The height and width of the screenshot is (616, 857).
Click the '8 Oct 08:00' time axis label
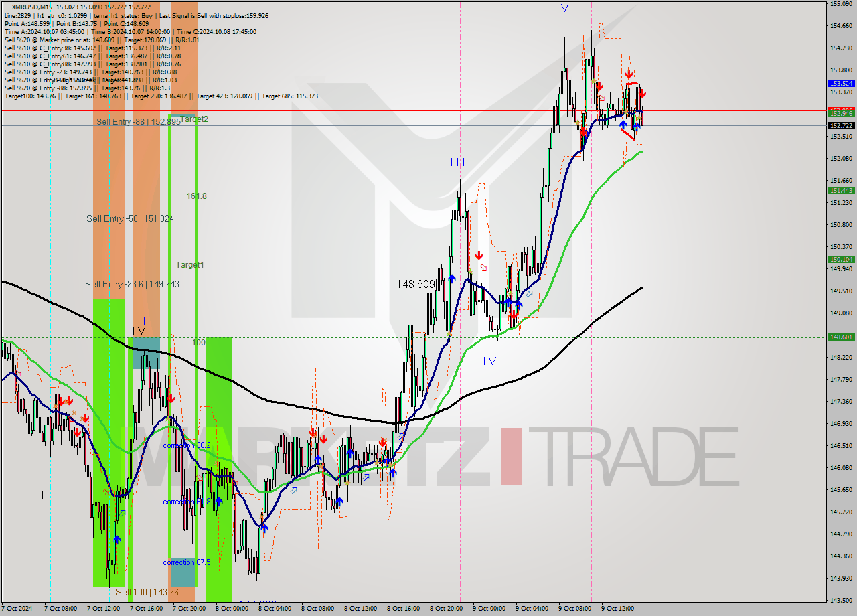(x=318, y=609)
